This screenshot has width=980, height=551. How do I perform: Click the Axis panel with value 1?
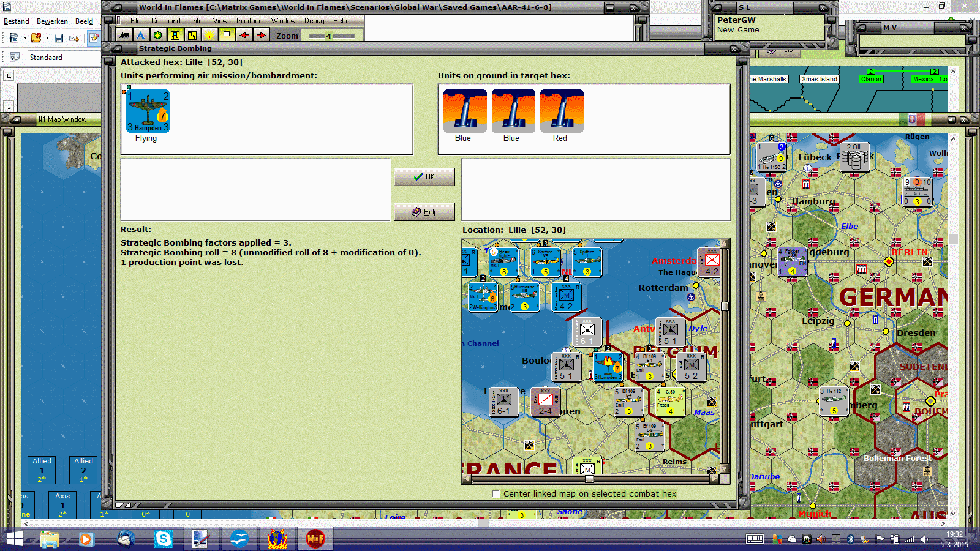[x=62, y=505]
